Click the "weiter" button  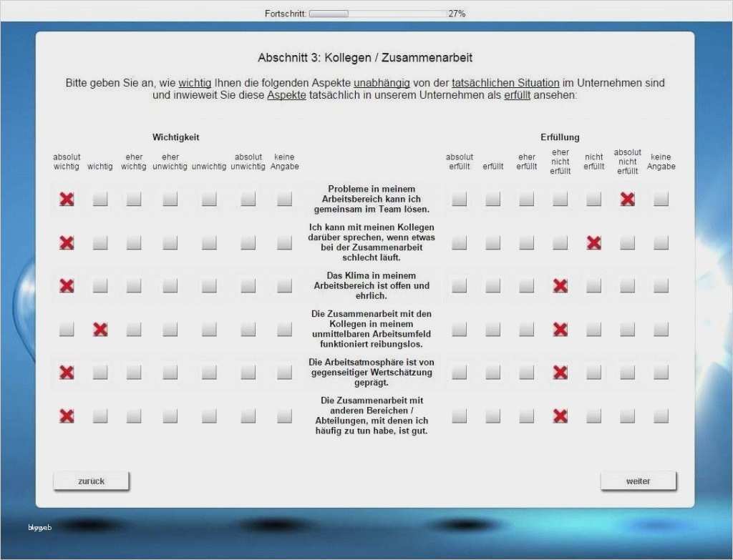click(x=637, y=481)
